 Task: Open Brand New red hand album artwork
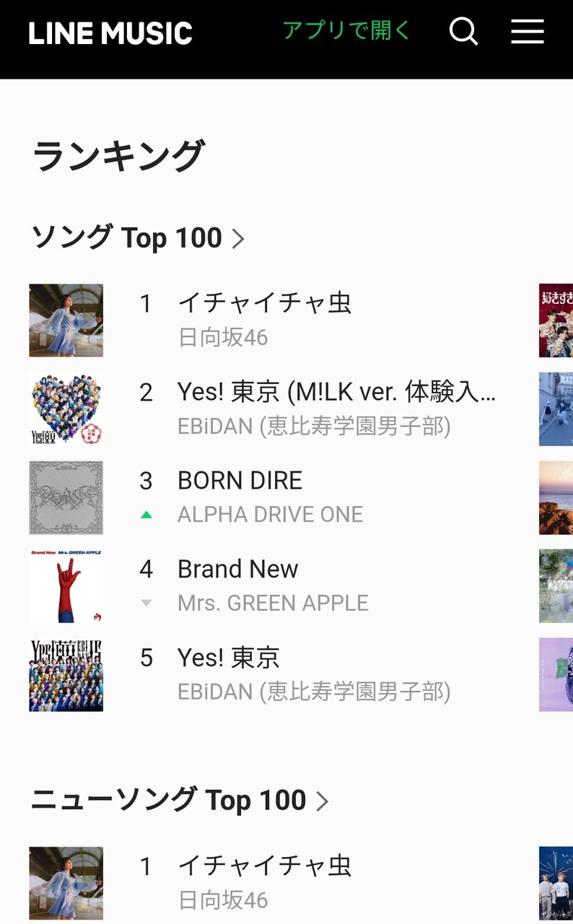(66, 586)
